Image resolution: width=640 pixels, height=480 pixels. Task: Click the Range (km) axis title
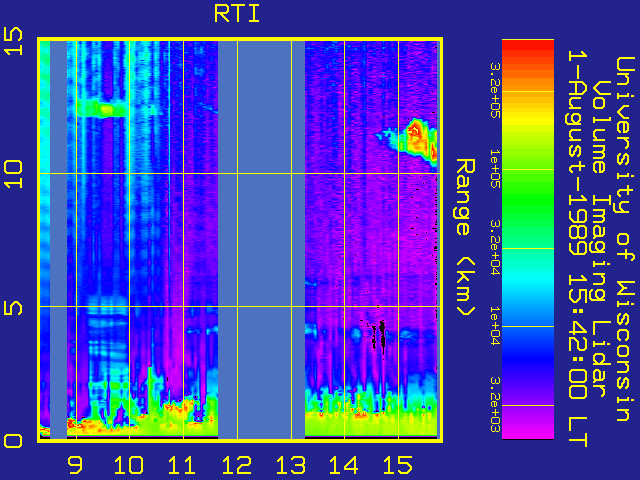click(x=465, y=238)
